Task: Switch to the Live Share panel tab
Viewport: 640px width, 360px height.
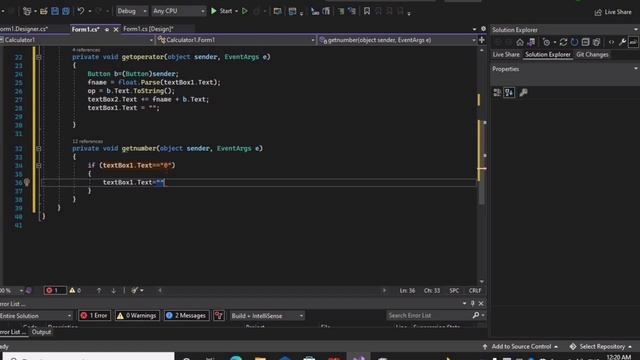Action: 506,55
